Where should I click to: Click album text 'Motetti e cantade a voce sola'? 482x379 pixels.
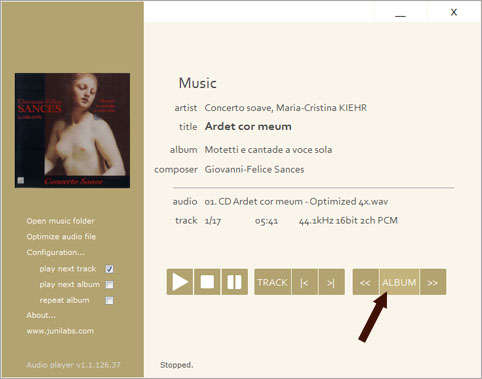coord(268,150)
